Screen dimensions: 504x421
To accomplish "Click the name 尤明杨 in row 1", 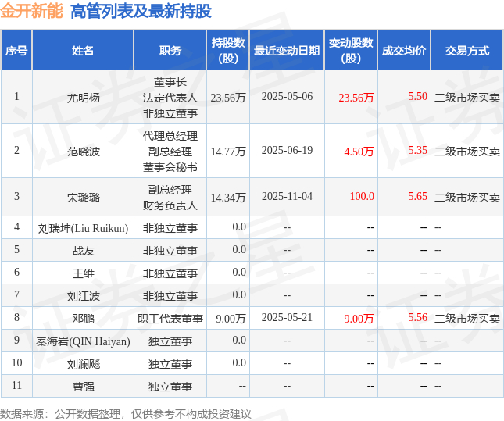I will point(84,98).
